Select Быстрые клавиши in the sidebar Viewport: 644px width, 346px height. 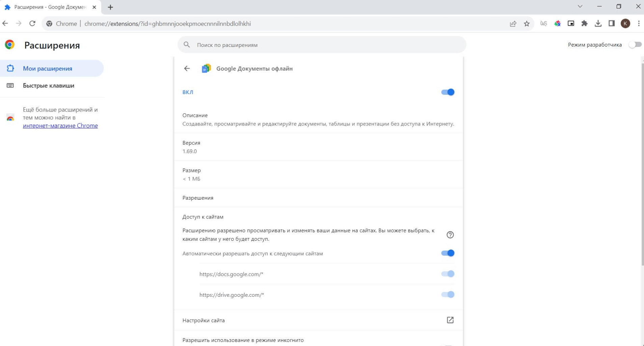(x=49, y=86)
